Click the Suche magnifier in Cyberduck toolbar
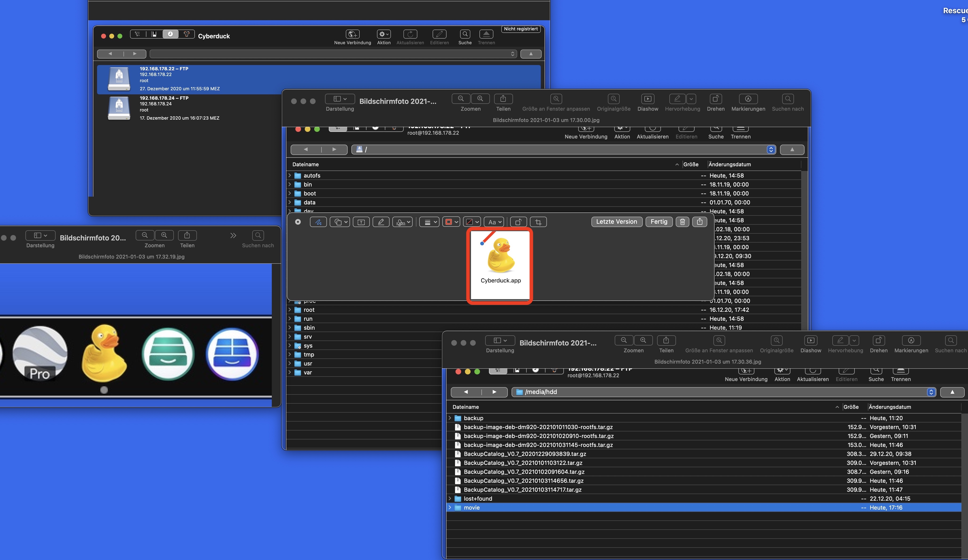This screenshot has height=560, width=968. coord(465,34)
